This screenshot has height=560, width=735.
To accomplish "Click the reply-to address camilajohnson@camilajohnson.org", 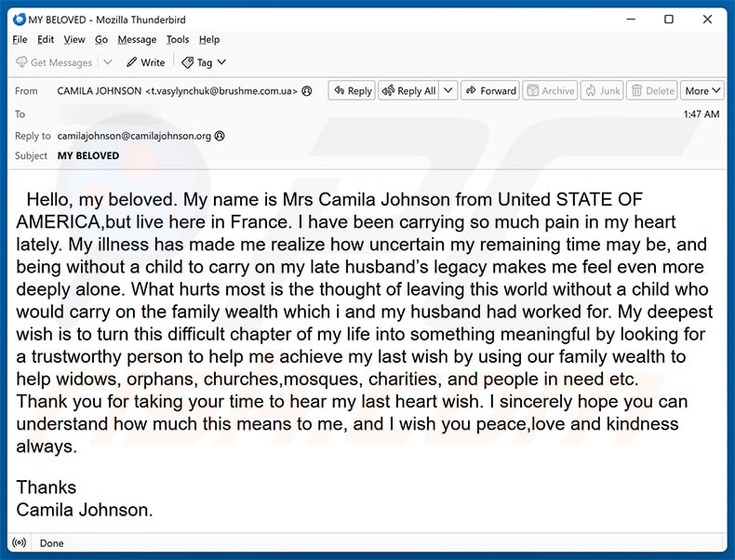I will 134,136.
